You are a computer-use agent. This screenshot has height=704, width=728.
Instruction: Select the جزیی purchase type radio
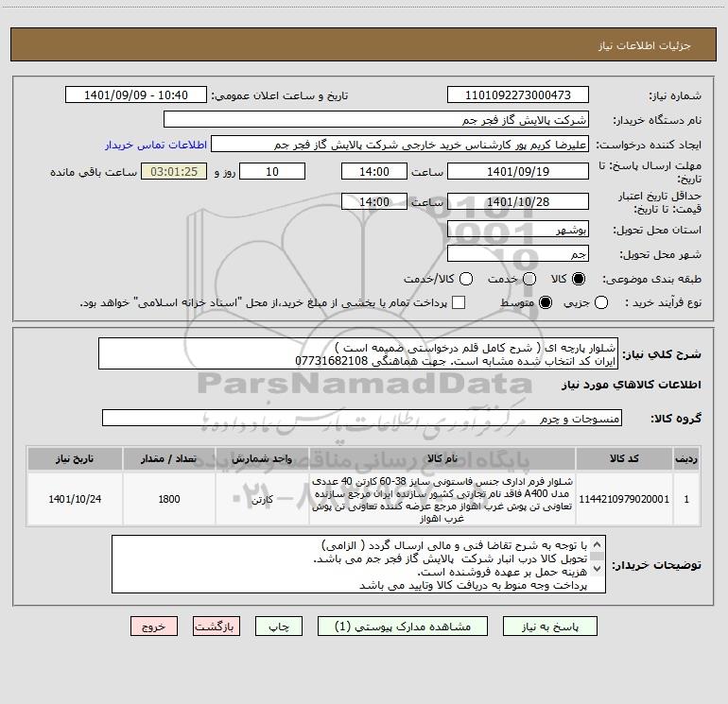coord(601,302)
